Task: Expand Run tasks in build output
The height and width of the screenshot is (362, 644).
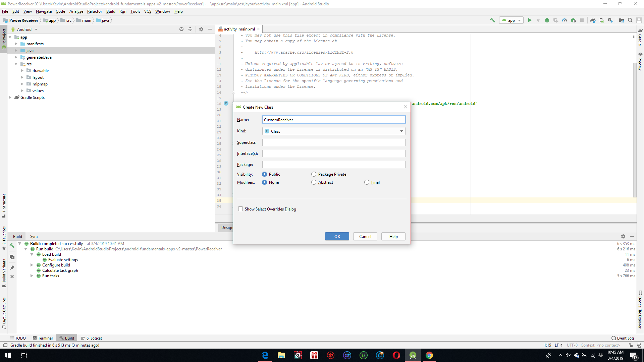Action: [32, 276]
